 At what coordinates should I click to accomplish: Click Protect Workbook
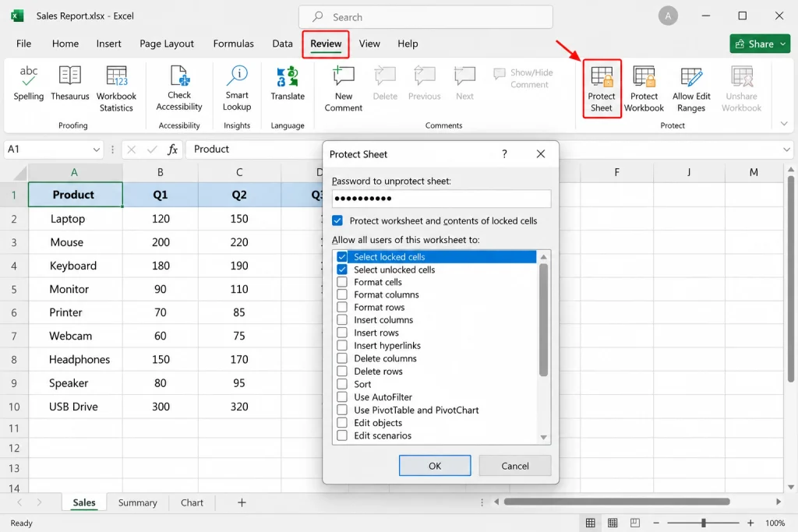644,89
